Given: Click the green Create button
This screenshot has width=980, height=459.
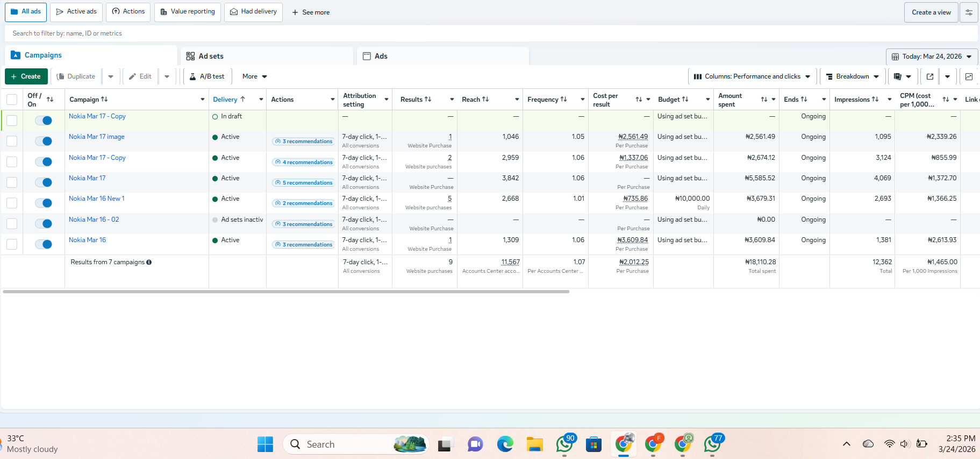Looking at the screenshot, I should coord(26,76).
